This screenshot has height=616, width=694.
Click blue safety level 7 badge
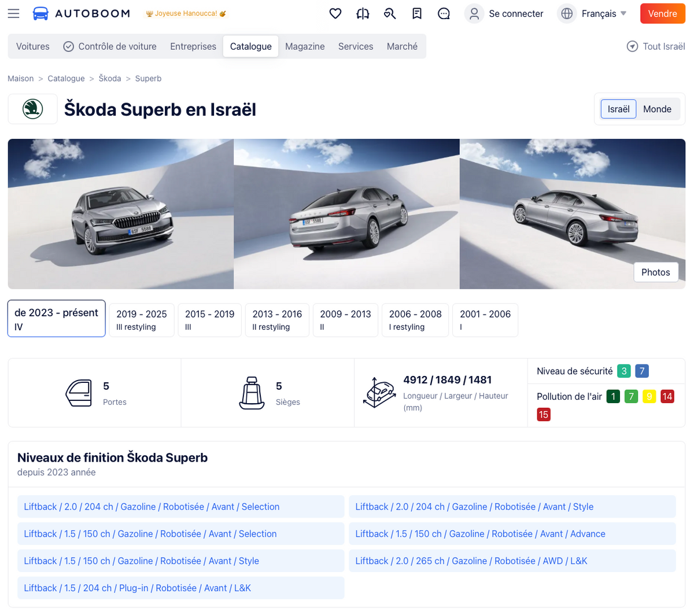pos(642,371)
